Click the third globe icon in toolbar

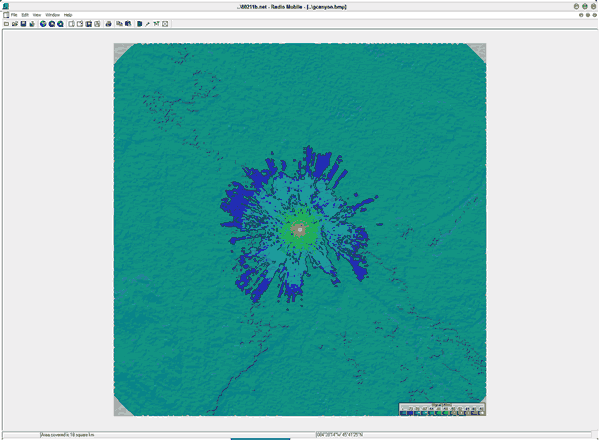click(x=59, y=23)
